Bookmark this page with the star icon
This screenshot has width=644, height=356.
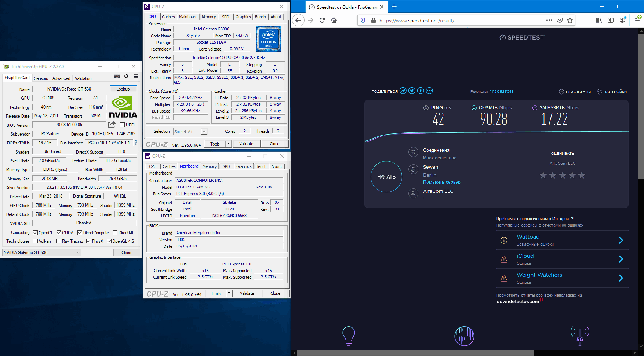point(570,21)
